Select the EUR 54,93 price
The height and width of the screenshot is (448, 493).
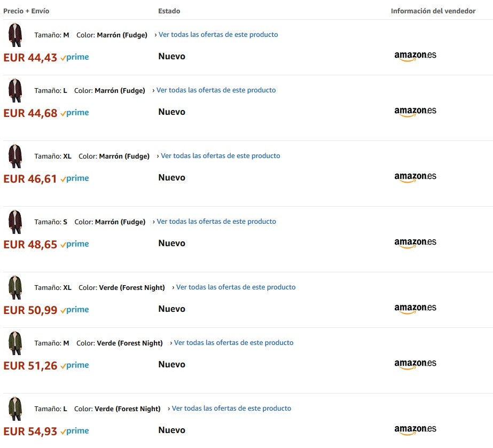(x=30, y=431)
